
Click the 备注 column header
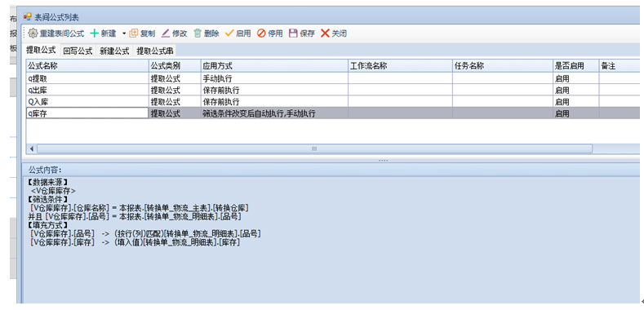tap(620, 66)
